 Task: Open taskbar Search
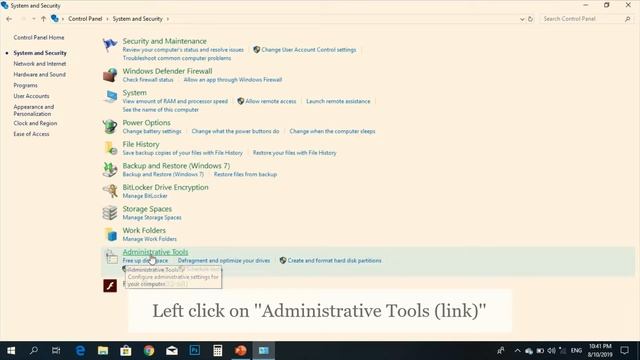34,351
